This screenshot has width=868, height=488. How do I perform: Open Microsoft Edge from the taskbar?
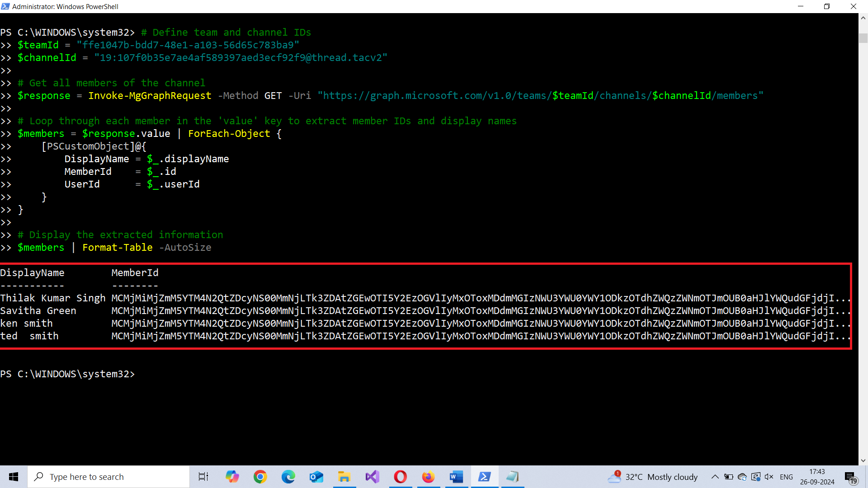click(x=288, y=477)
